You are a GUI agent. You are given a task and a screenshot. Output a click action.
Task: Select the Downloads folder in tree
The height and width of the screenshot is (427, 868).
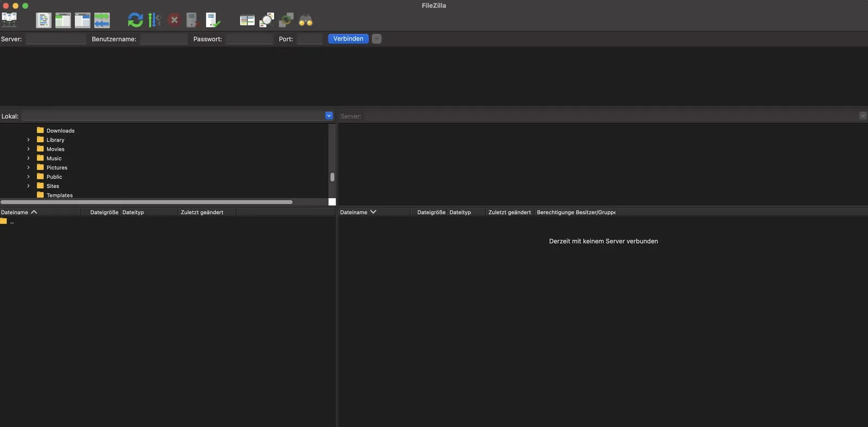(x=60, y=131)
